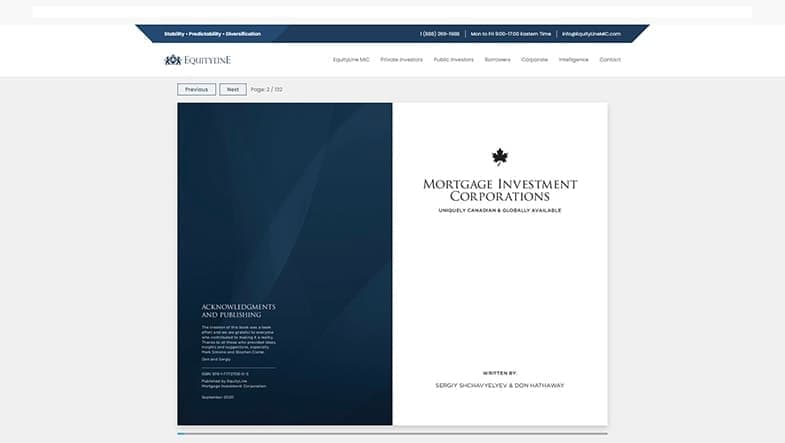This screenshot has width=785, height=443.
Task: Click the book reading progress bar
Action: (x=392, y=434)
